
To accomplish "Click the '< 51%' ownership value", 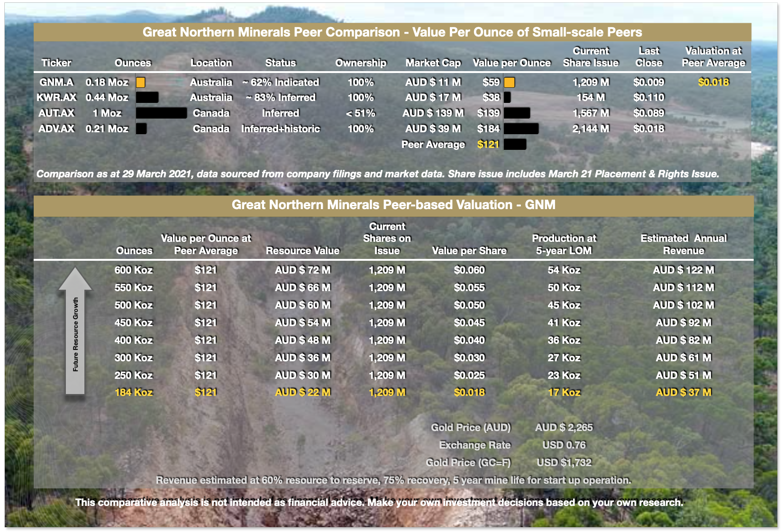I will pyautogui.click(x=361, y=113).
